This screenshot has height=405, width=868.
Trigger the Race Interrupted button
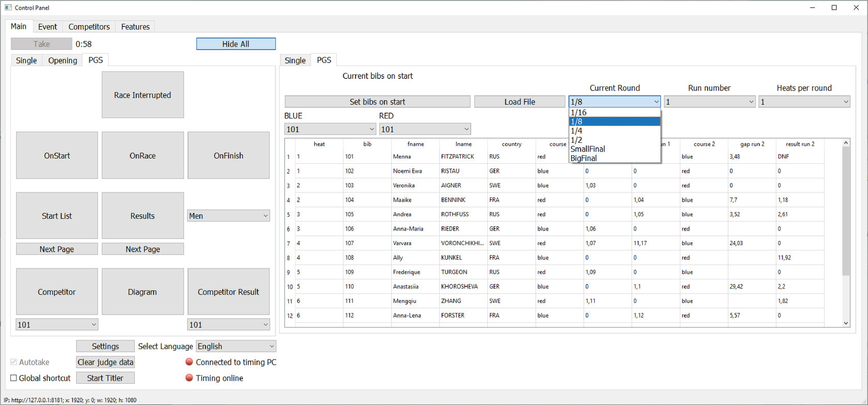(x=143, y=95)
